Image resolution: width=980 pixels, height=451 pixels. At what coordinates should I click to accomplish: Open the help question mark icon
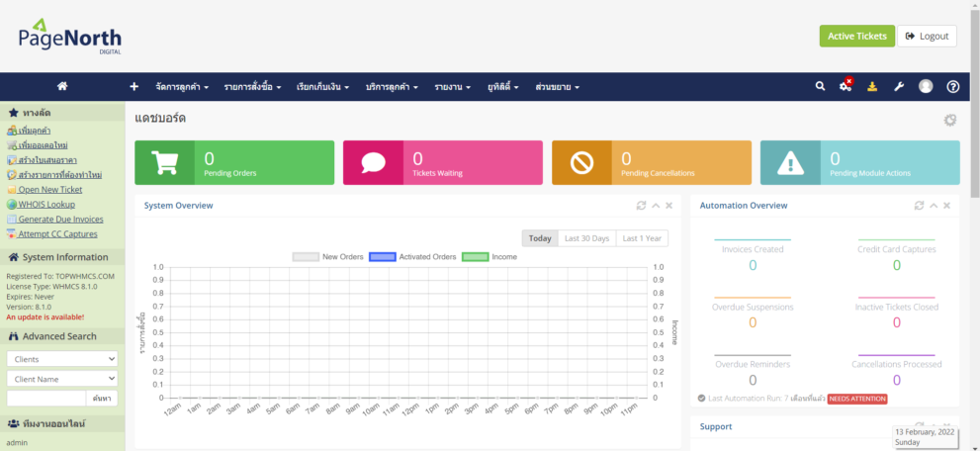click(952, 86)
